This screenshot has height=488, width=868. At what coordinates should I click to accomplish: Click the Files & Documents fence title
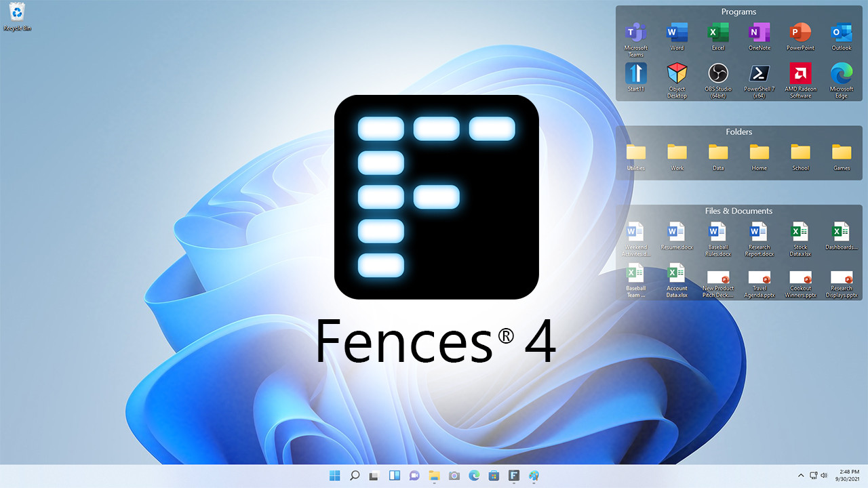pos(738,211)
